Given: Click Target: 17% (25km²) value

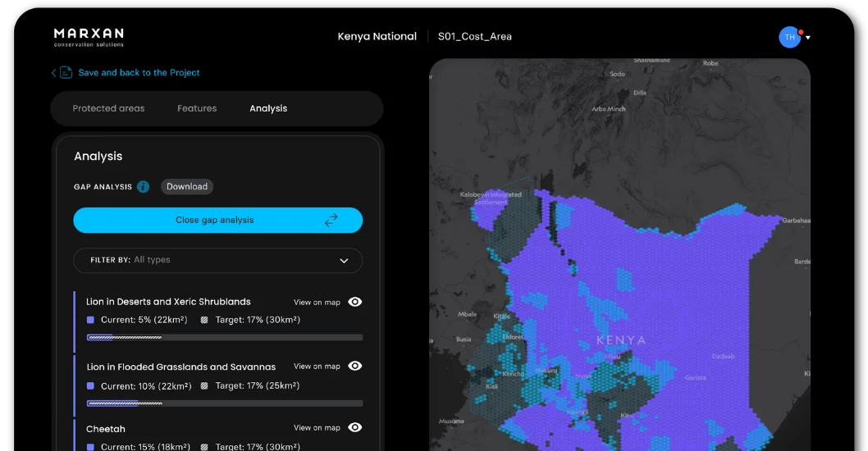Looking at the screenshot, I should pos(258,385).
